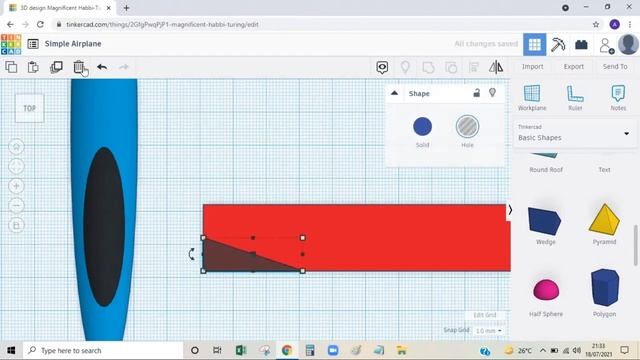Open the Basic Shapes category dropdown

(574, 133)
